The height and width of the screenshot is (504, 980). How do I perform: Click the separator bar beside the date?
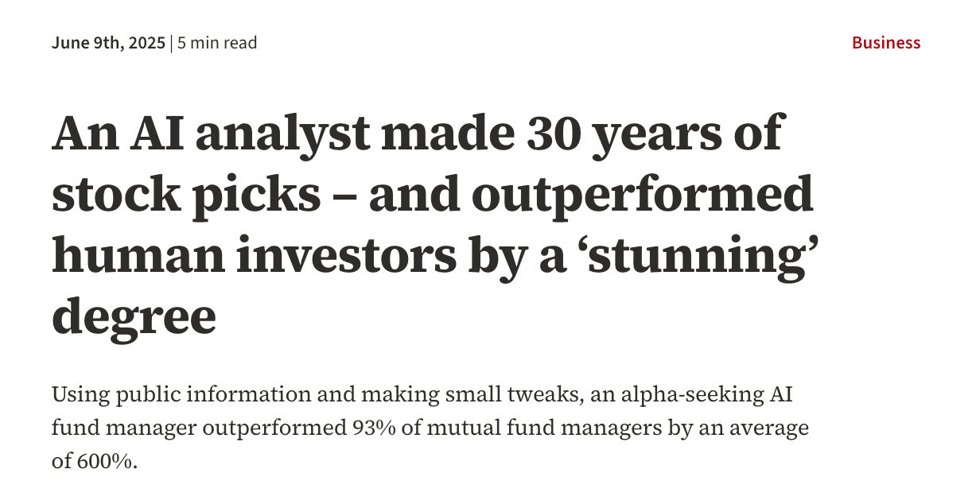172,43
